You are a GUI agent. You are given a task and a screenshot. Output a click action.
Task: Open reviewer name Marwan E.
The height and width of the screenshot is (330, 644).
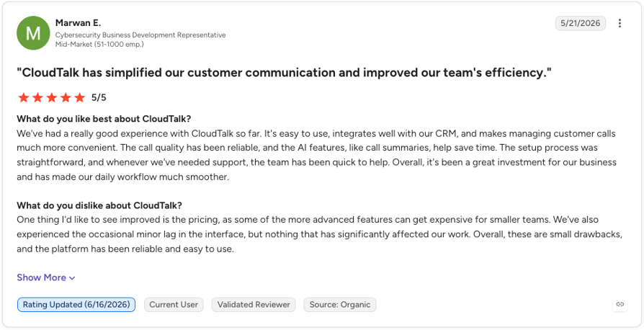78,23
